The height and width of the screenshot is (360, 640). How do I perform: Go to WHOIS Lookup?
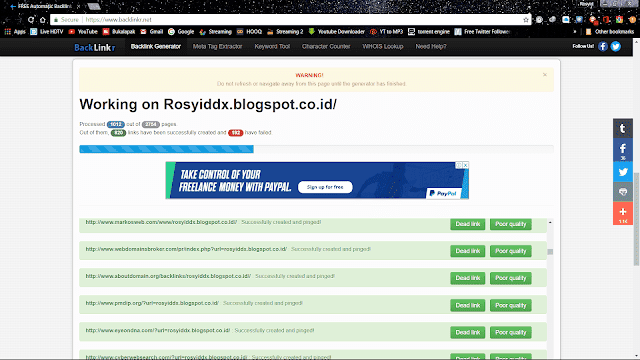(x=383, y=47)
